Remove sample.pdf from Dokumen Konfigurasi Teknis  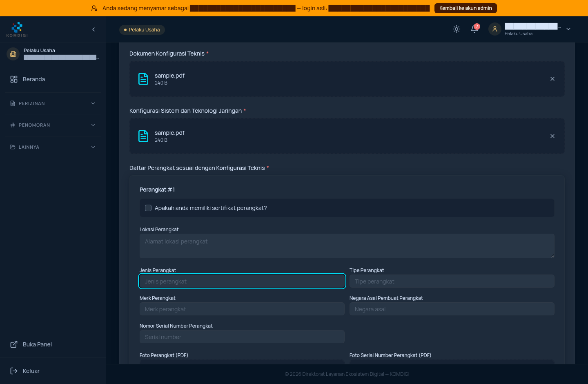point(552,79)
